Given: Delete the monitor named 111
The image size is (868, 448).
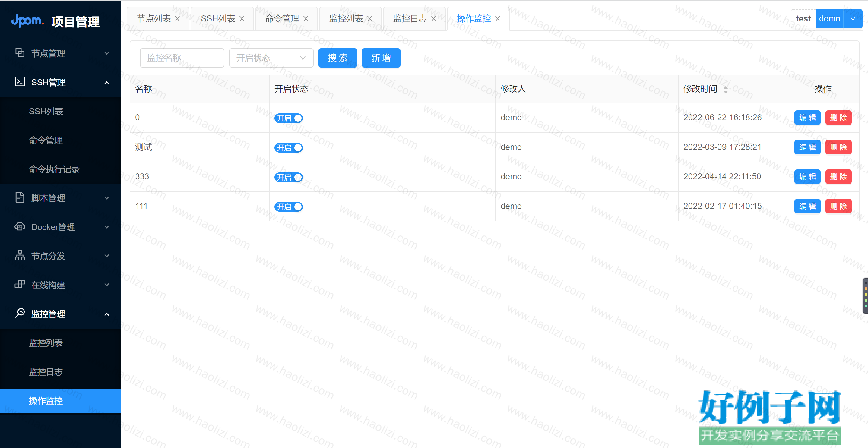Looking at the screenshot, I should pyautogui.click(x=838, y=206).
